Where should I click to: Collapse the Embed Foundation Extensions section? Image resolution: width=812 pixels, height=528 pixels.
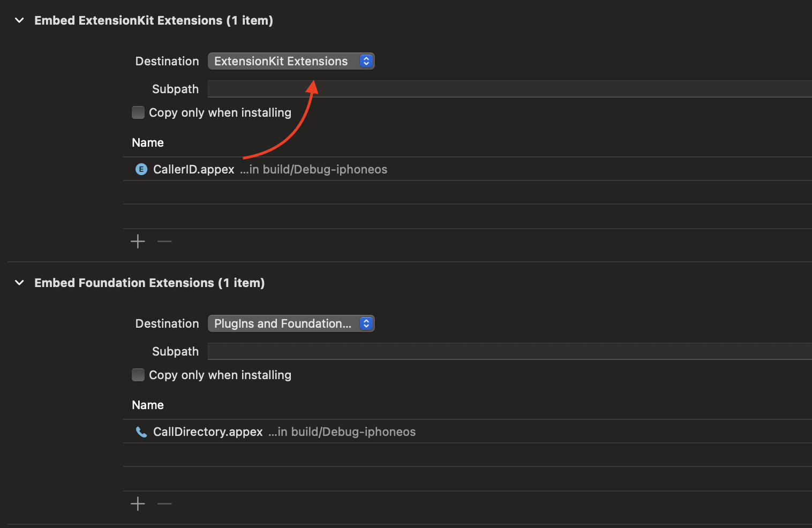pyautogui.click(x=20, y=283)
